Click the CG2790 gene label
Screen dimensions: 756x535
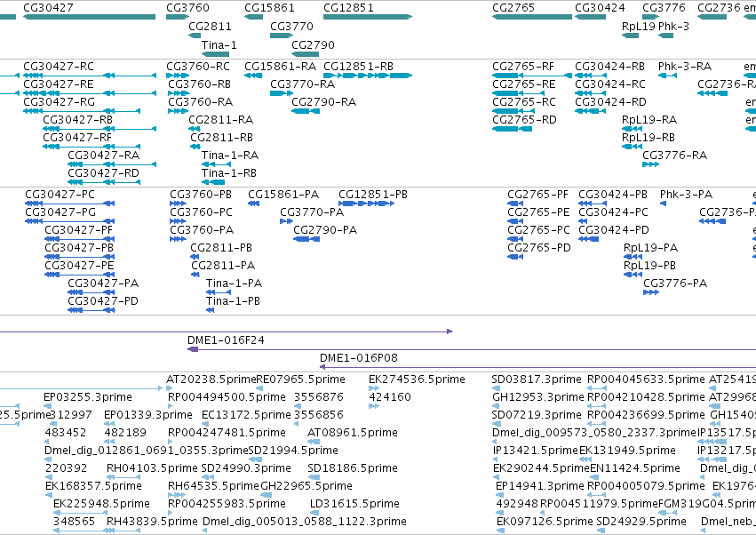(313, 44)
